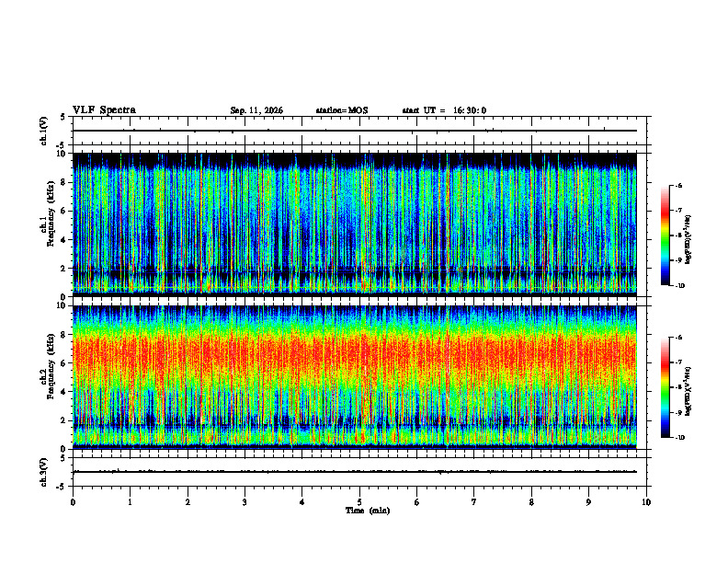Click the Time (min) axis label
The width and height of the screenshot is (728, 563).
pyautogui.click(x=368, y=511)
